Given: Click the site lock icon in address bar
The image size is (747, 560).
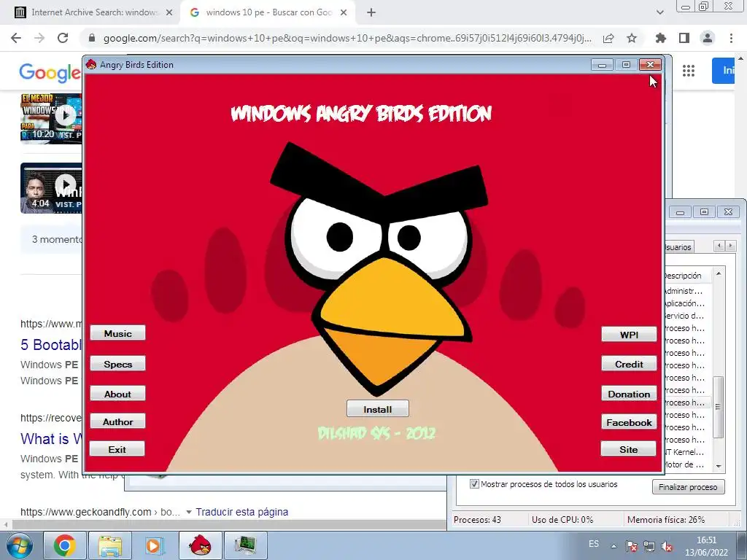Looking at the screenshot, I should (x=93, y=38).
